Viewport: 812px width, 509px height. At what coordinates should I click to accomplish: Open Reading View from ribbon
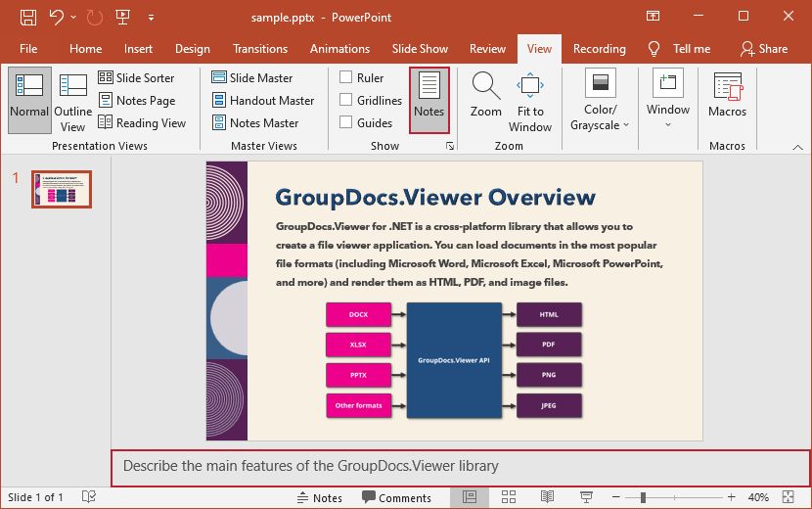pyautogui.click(x=142, y=122)
